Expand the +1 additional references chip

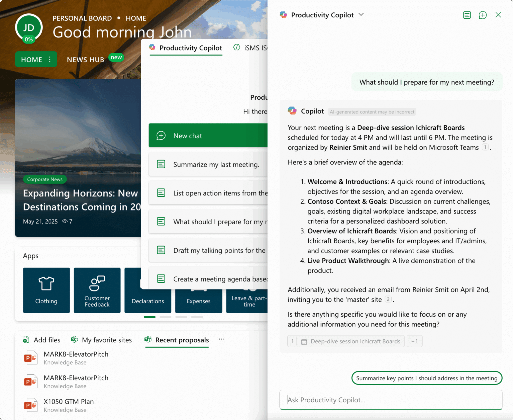414,341
